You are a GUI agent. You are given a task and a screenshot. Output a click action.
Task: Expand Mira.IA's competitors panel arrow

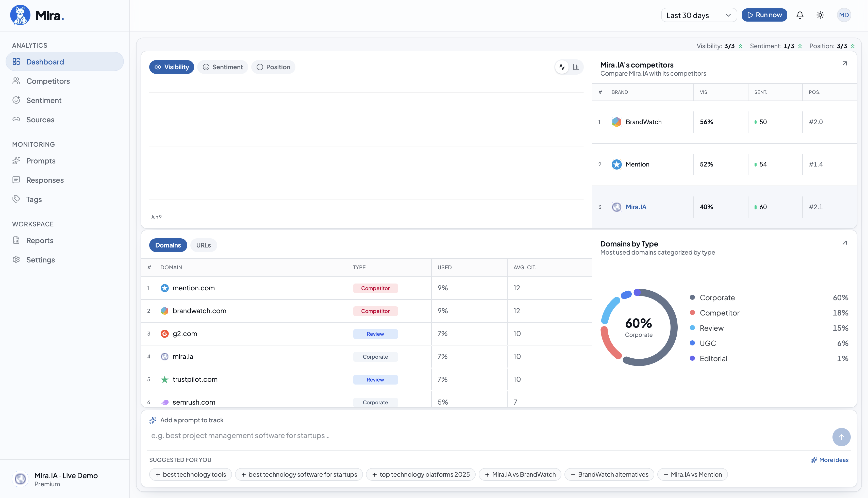tap(844, 64)
